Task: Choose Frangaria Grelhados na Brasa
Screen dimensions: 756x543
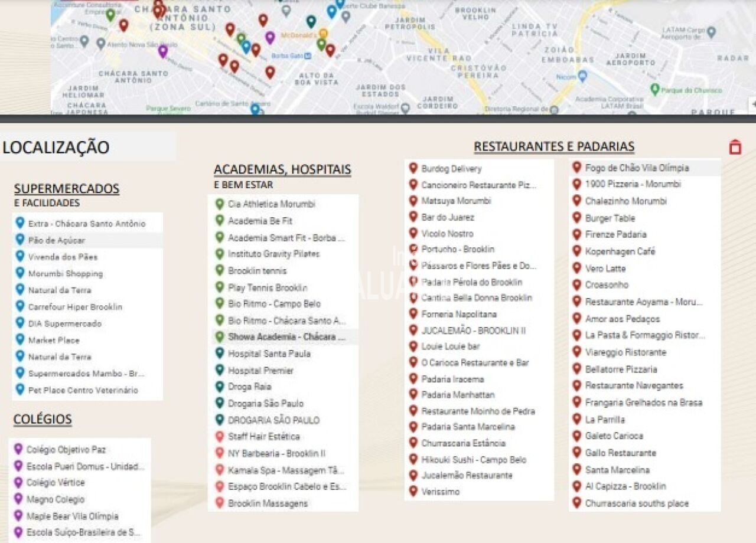Action: coord(645,403)
